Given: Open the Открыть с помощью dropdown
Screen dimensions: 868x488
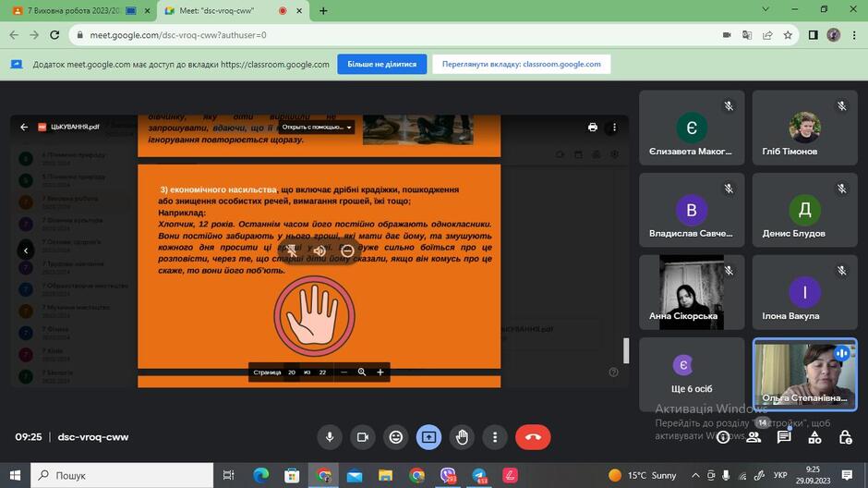Looking at the screenshot, I should click(x=316, y=127).
